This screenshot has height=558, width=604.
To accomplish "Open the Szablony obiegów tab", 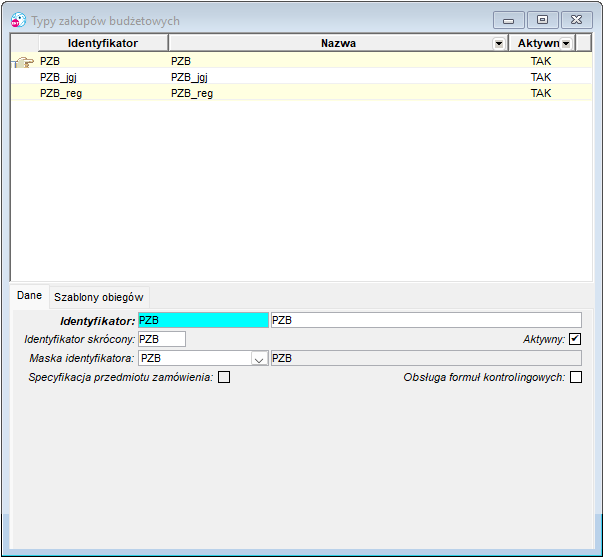I will point(99,297).
